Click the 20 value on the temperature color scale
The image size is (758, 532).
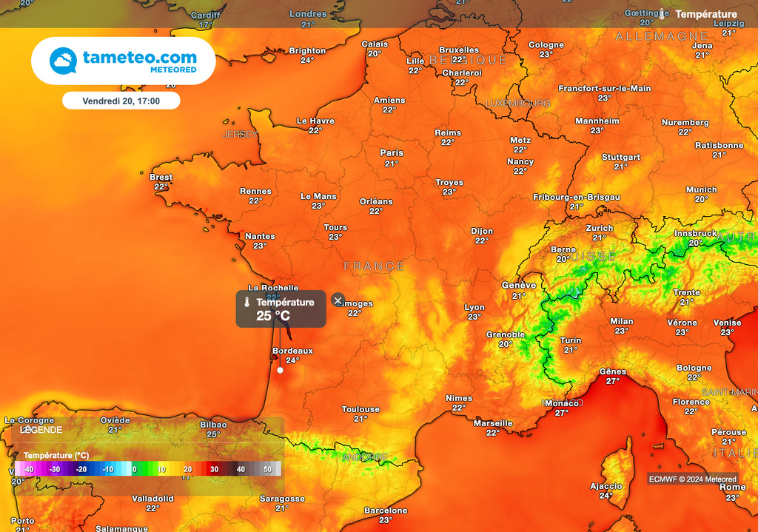tap(187, 469)
